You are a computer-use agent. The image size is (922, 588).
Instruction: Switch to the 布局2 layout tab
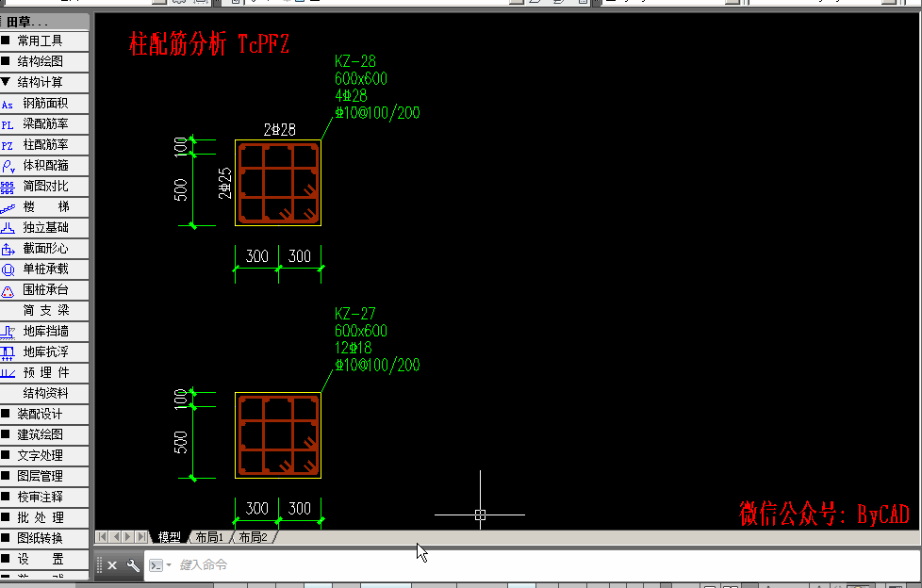[x=253, y=537]
